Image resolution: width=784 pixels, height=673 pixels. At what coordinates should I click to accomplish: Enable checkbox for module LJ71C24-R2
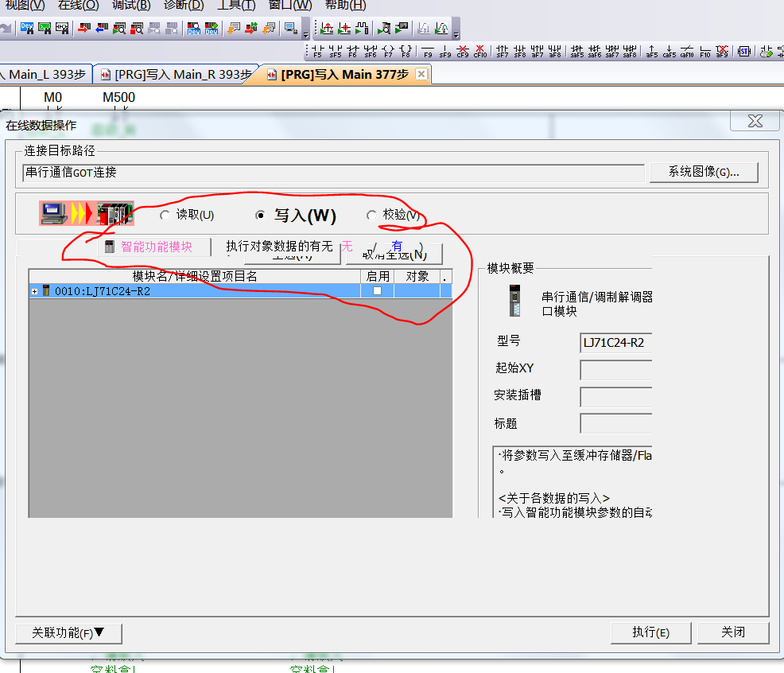coord(377,291)
